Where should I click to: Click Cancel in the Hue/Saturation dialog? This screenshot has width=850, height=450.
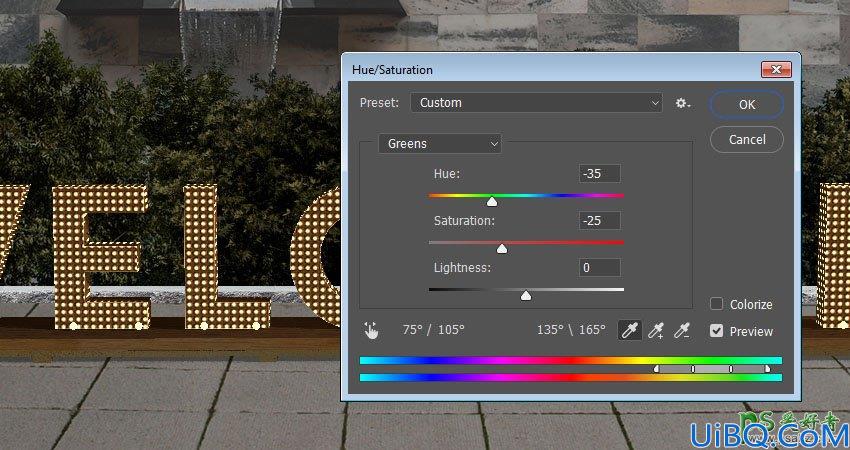[x=746, y=139]
